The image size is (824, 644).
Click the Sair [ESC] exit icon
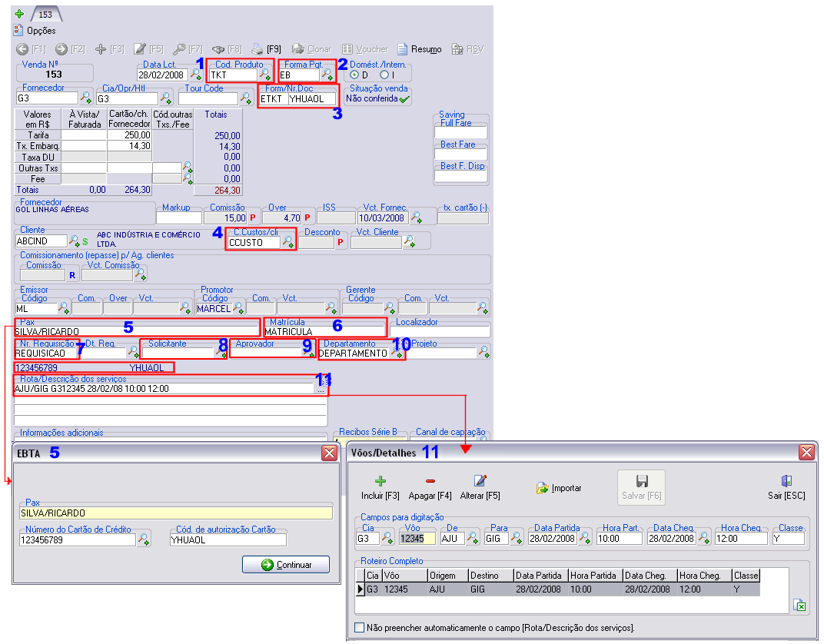(786, 480)
